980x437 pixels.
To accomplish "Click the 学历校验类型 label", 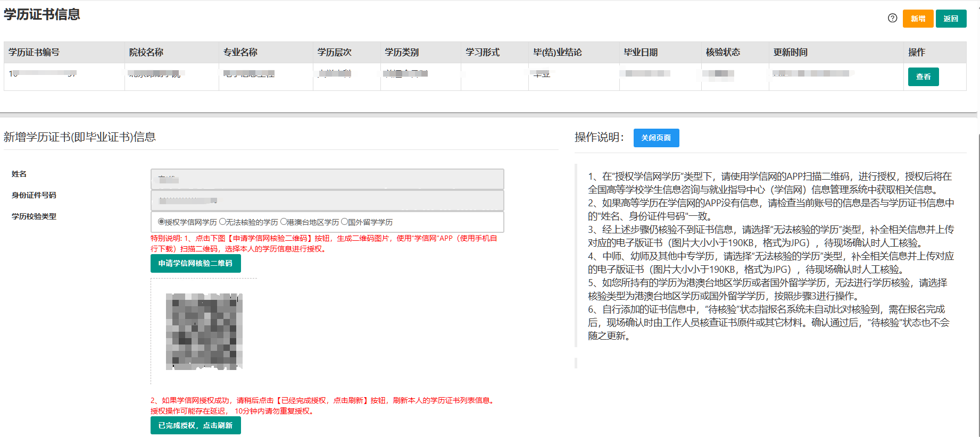I will coord(34,216).
